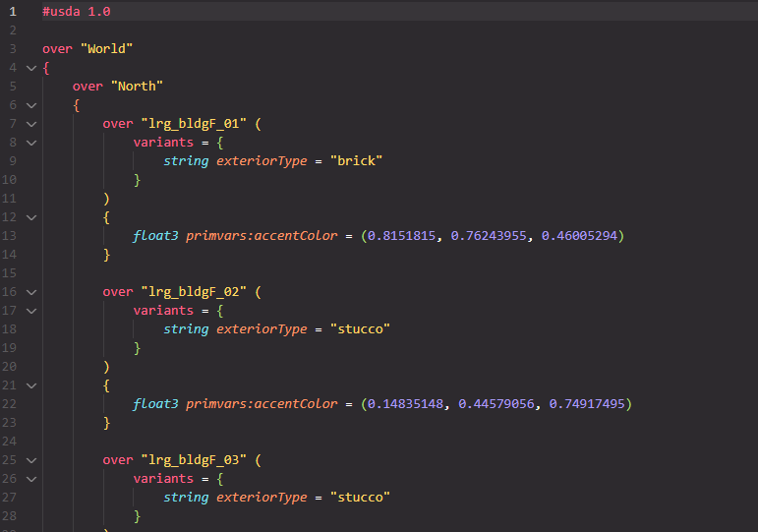
Task: Click line number 22 in the gutter
Action: (9, 404)
